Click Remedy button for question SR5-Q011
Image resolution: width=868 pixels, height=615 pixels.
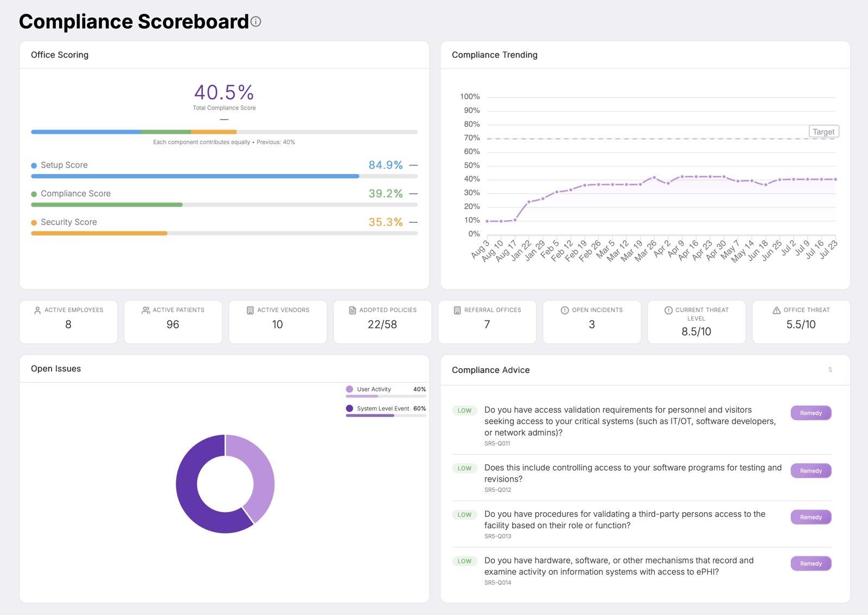coord(811,413)
